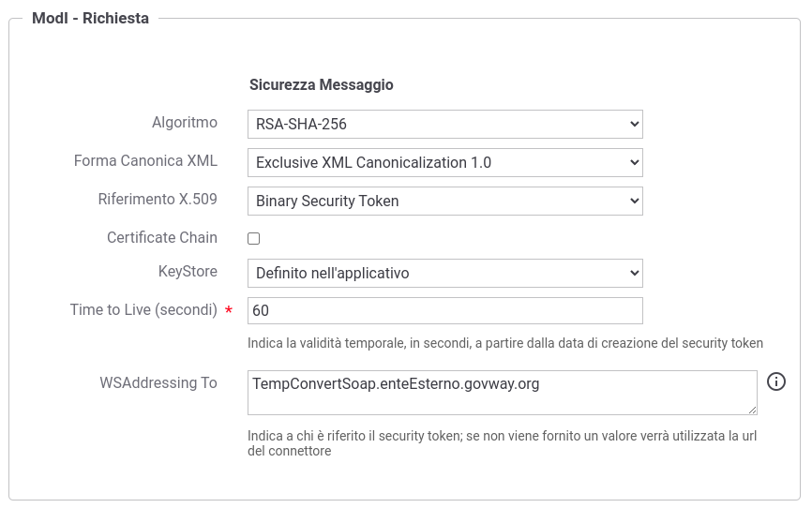Open the Algoritmo RSA-SHA-256 dropdown
812x508 pixels.
(444, 125)
